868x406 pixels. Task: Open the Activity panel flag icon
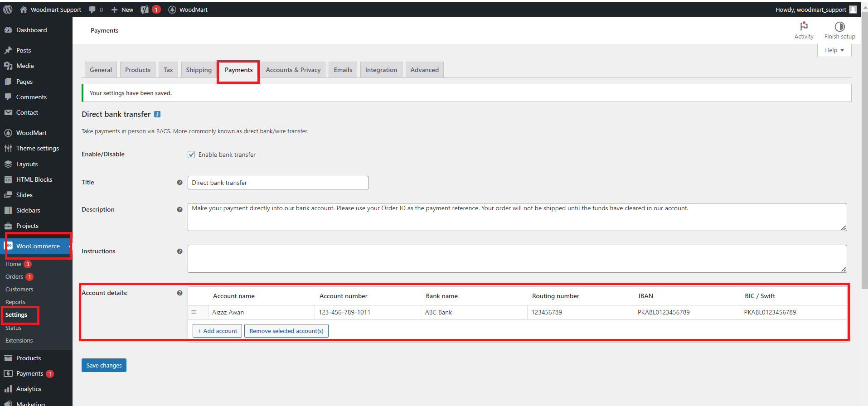(804, 26)
